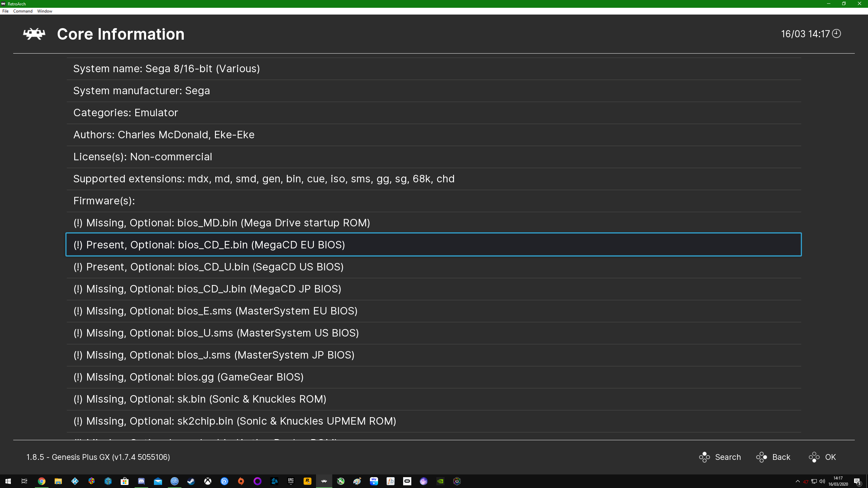Viewport: 868px width, 488px height.
Task: Open the network status tray icon
Action: (814, 481)
